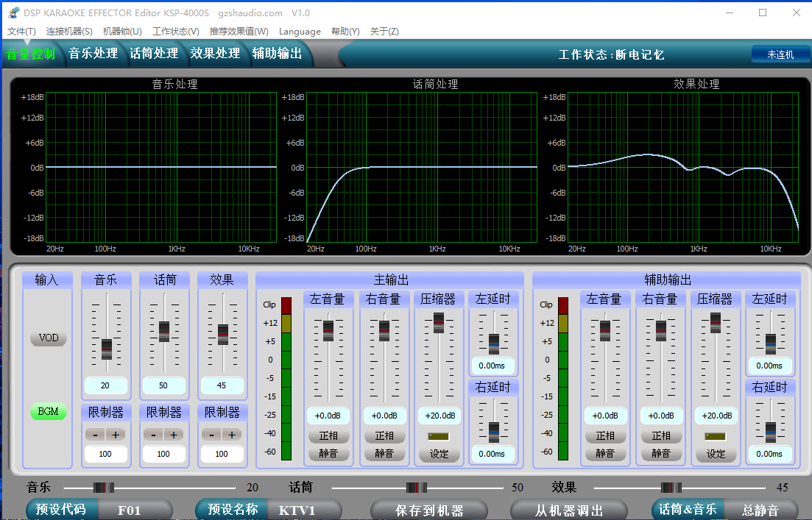Click the 主输出 压缩器 fader
The height and width of the screenshot is (520, 812).
[x=439, y=323]
